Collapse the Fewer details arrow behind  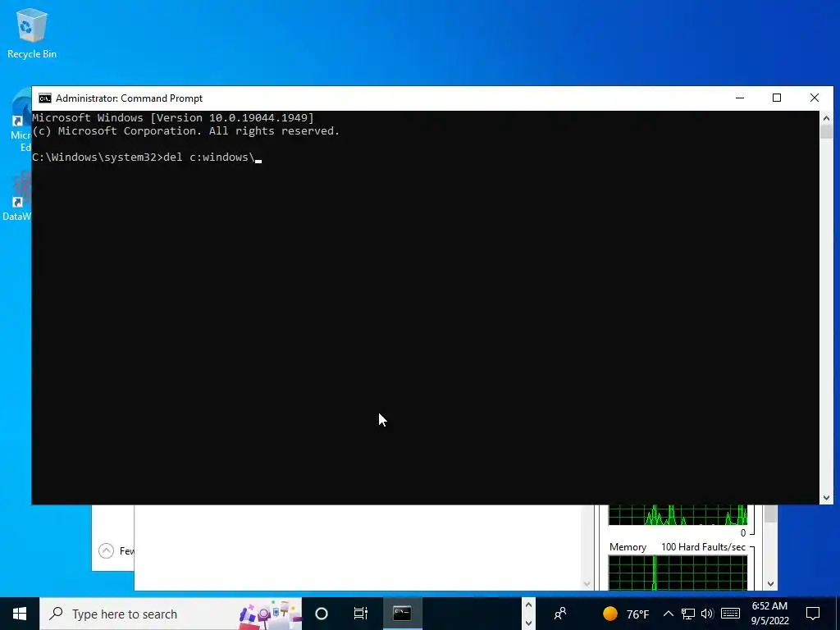point(106,550)
